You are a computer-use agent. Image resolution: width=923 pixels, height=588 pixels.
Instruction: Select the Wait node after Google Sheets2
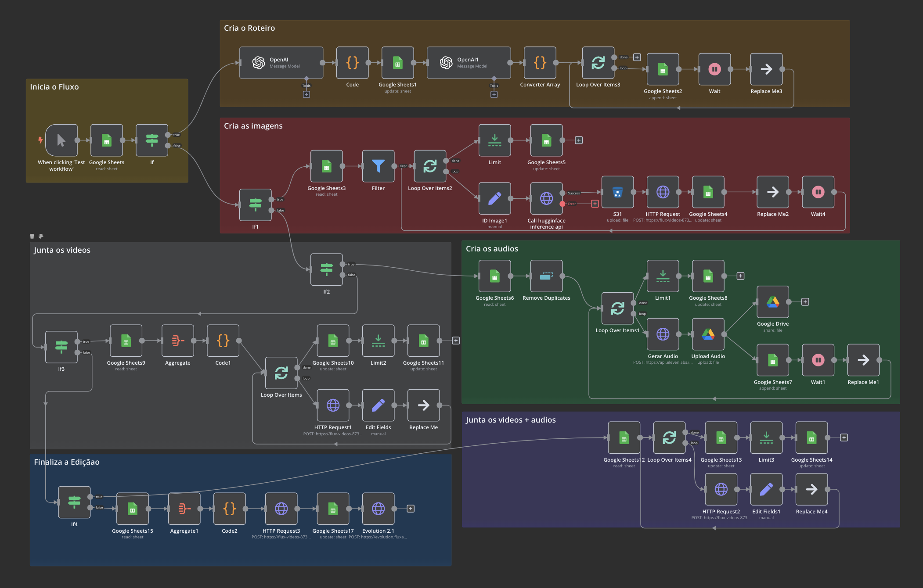[x=714, y=69]
